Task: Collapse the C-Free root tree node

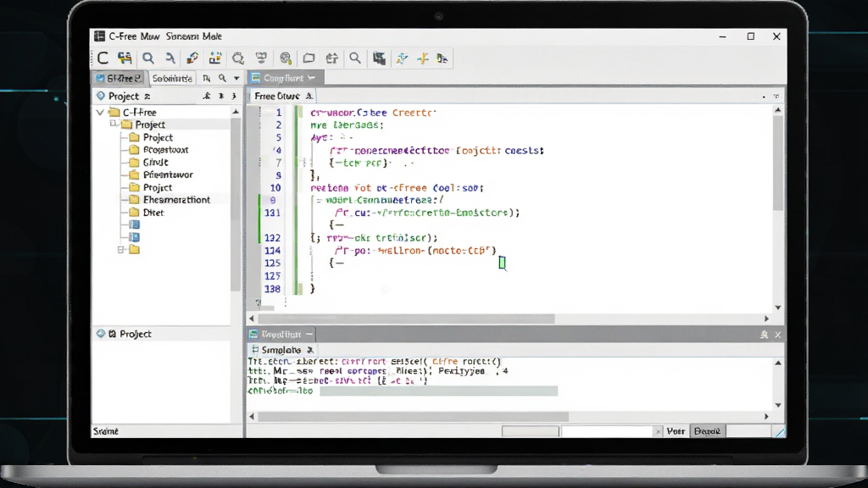Action: click(100, 113)
